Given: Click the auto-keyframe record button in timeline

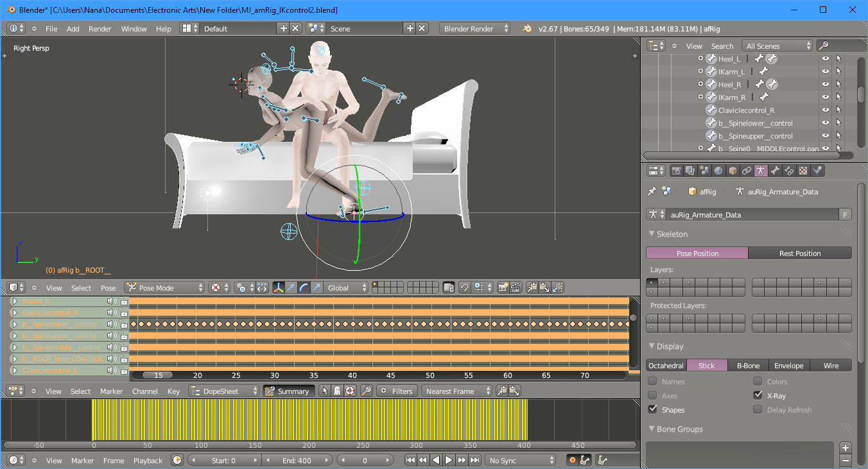Looking at the screenshot, I should pos(572,460).
